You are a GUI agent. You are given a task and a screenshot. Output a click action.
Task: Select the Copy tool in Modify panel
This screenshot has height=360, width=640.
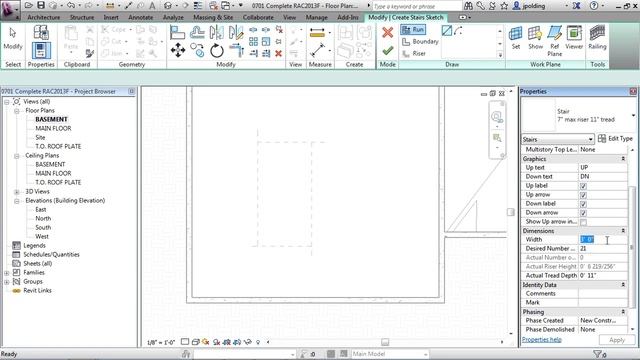(x=198, y=51)
